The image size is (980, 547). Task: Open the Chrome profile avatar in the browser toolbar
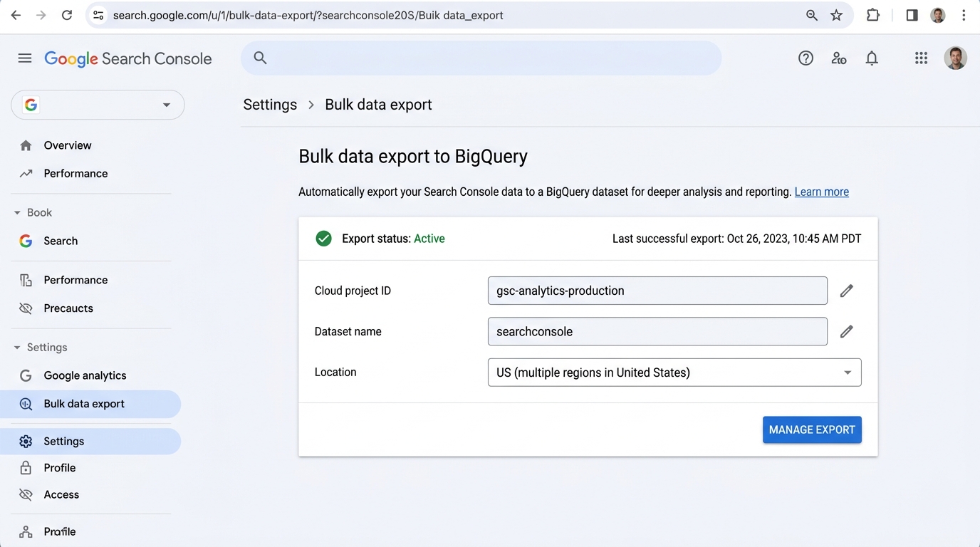(x=938, y=15)
